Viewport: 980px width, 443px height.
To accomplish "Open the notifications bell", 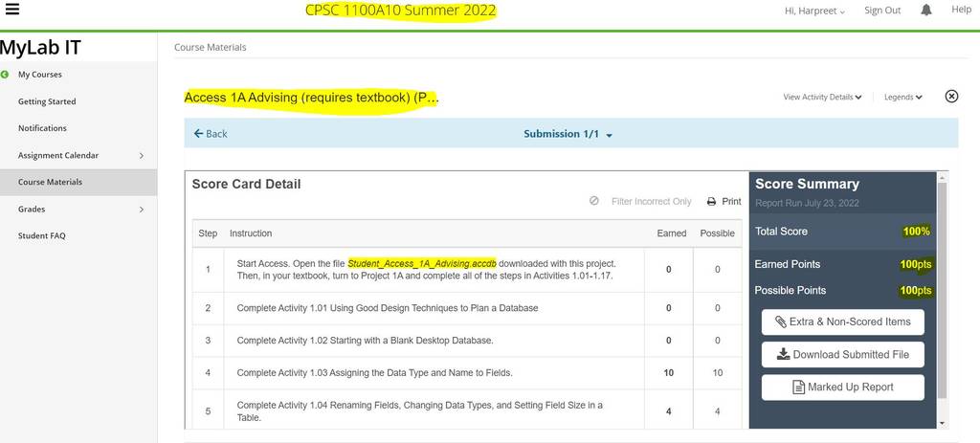I will (x=926, y=10).
